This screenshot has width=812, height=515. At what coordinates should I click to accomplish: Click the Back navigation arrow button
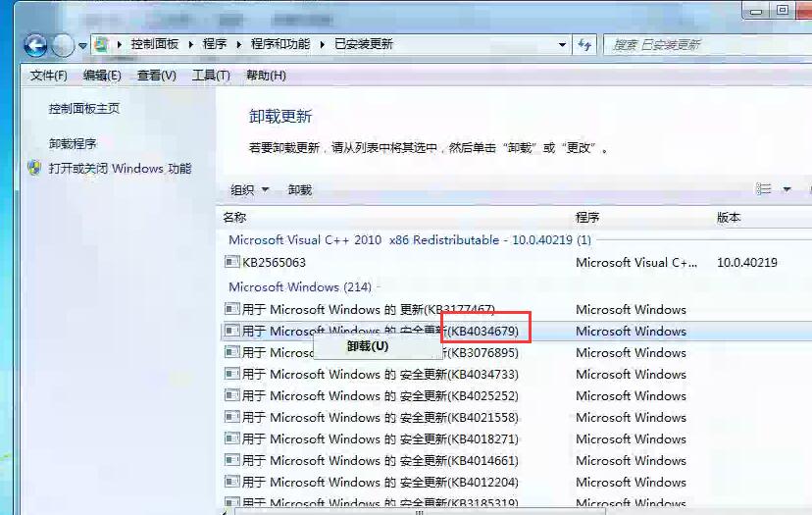pos(35,45)
